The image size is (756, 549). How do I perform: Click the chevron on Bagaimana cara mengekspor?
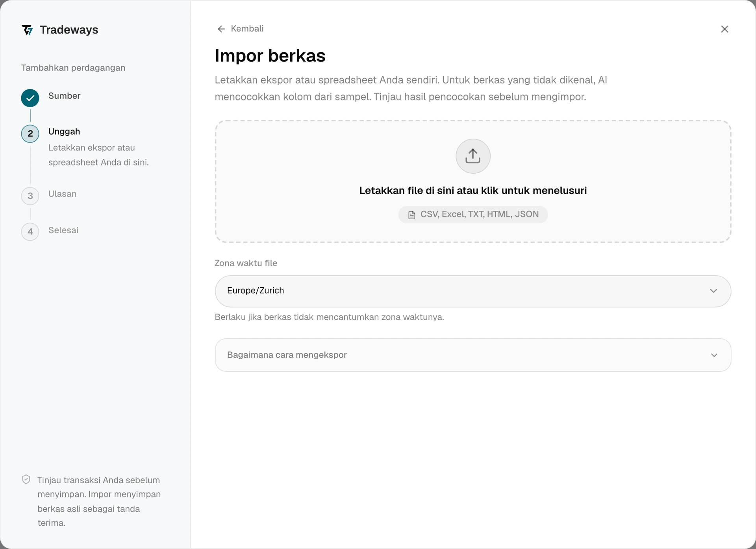(x=714, y=355)
